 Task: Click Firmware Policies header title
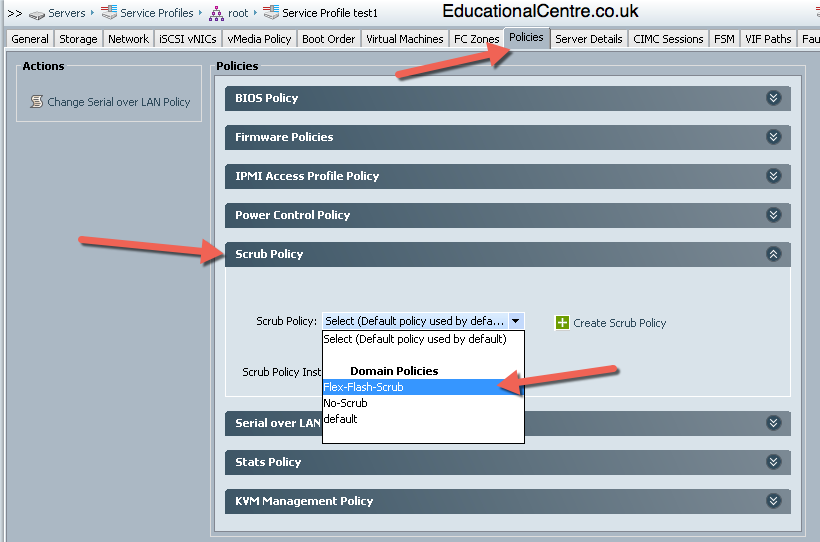pyautogui.click(x=284, y=137)
